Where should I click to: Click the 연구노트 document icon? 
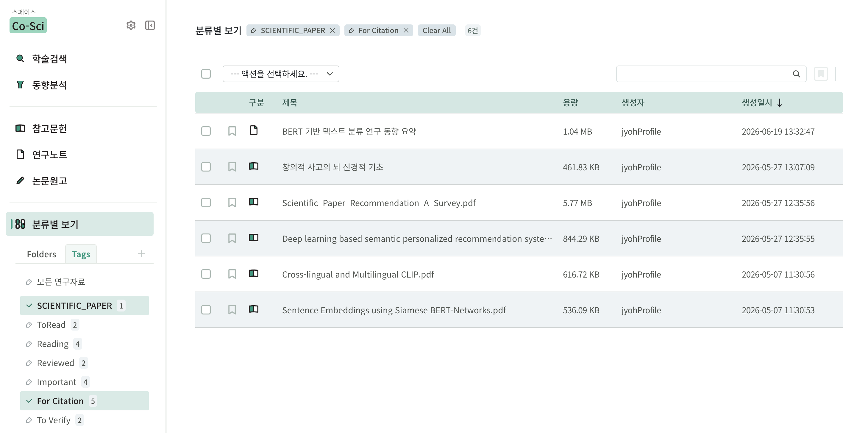point(20,155)
